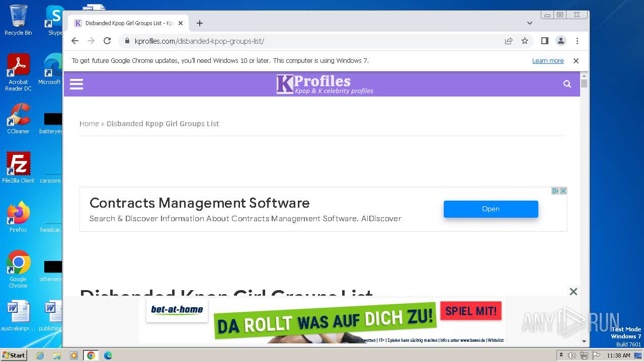Share this page icon in address bar
The height and width of the screenshot is (362, 644).
pyautogui.click(x=509, y=41)
